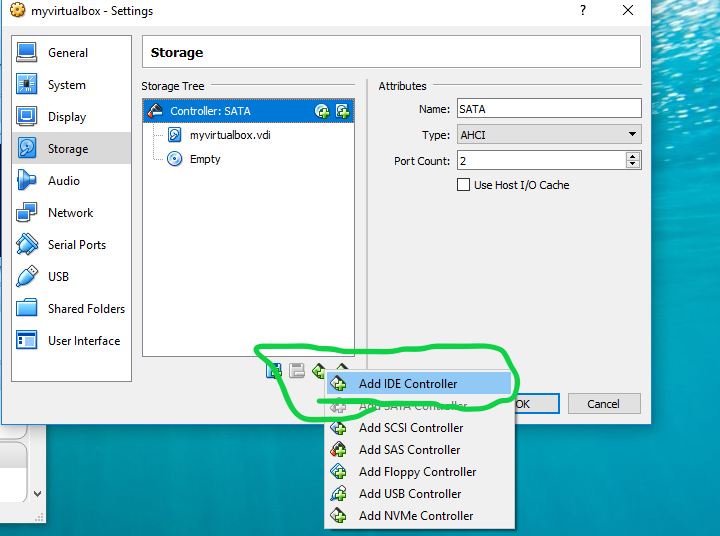Select myvirtualbox.vdi in the Storage Tree
Screen dimensions: 720x536
pyautogui.click(x=231, y=135)
